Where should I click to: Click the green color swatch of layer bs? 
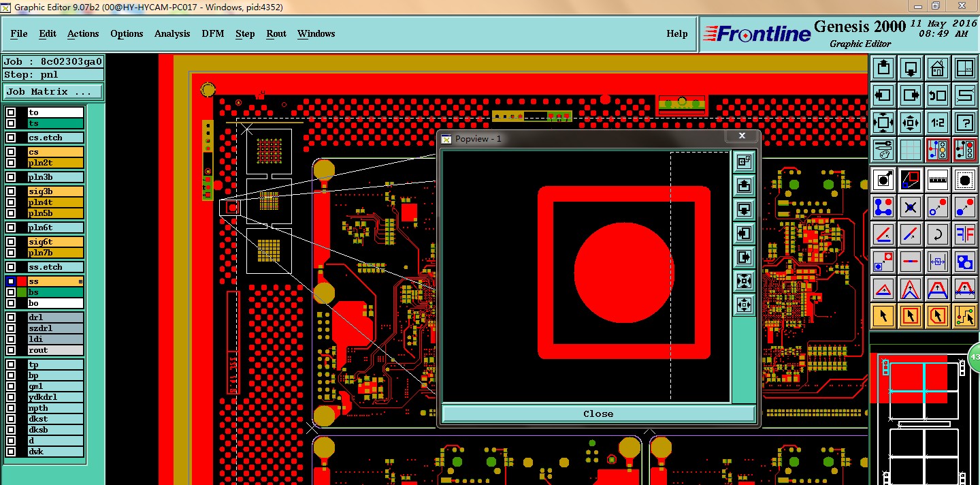click(22, 292)
